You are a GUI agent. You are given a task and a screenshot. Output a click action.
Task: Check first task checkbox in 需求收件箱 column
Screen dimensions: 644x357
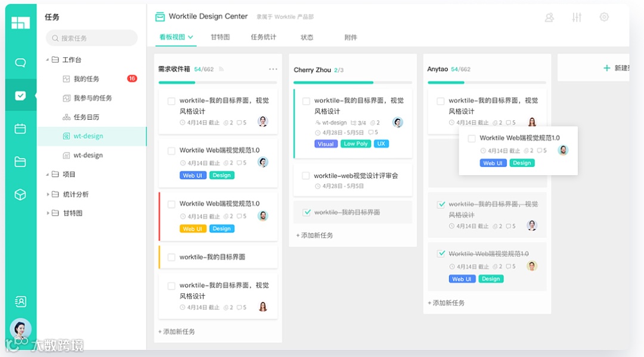click(x=171, y=101)
